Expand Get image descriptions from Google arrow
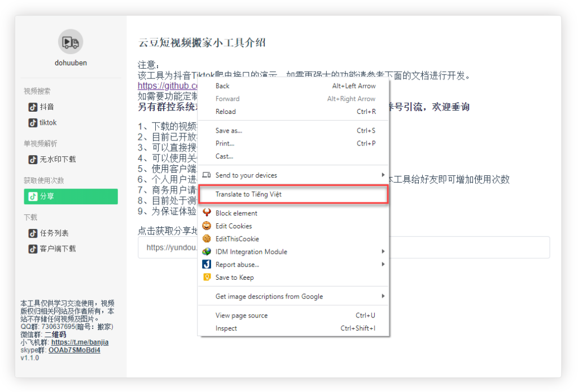Viewport: 578px width, 392px height. 383,296
